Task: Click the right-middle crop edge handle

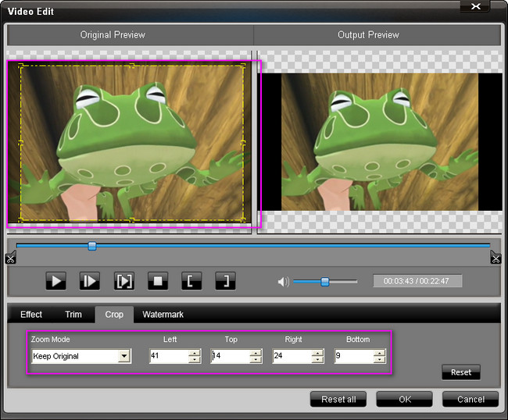Action: coord(243,143)
